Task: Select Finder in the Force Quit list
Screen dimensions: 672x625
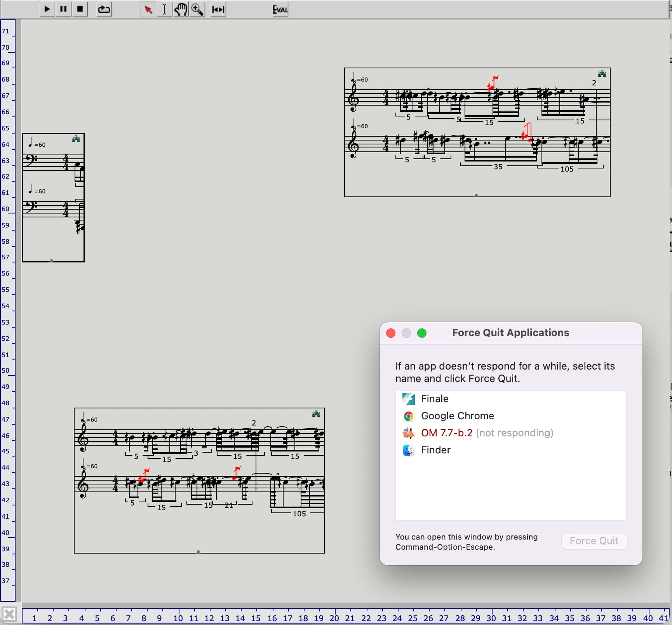Action: coord(435,450)
